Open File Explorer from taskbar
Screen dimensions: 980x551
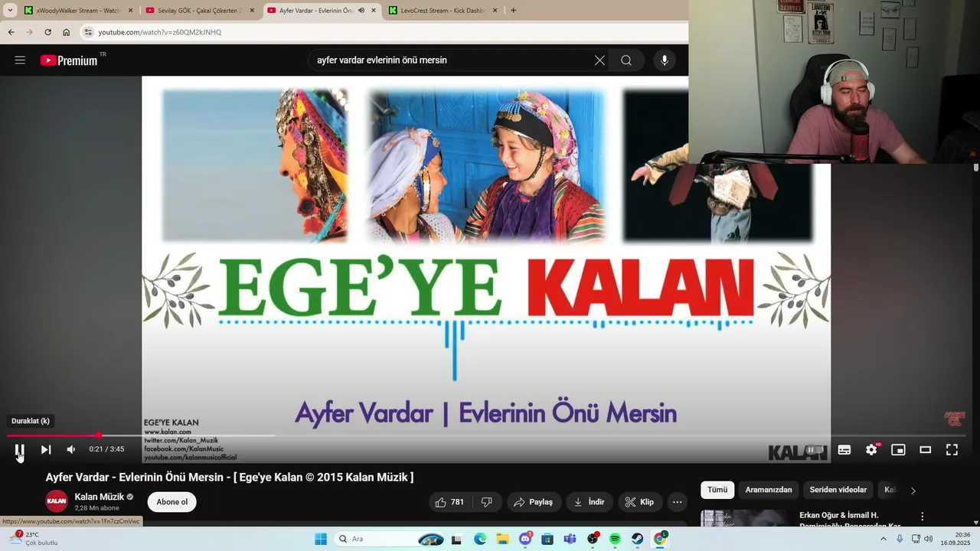[x=502, y=540]
